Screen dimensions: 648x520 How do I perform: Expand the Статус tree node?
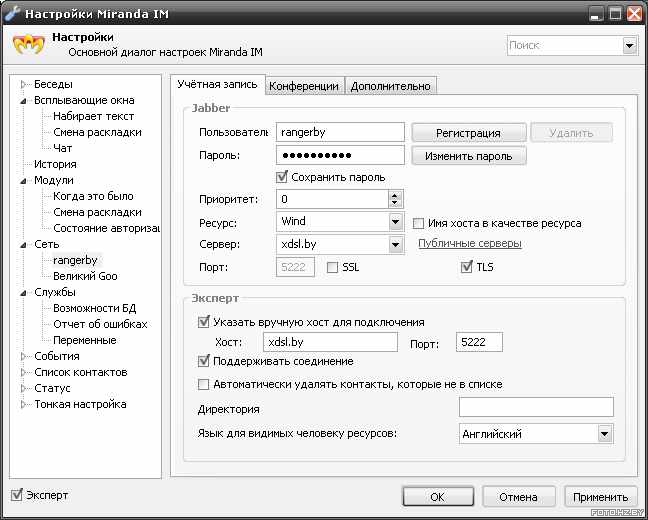click(x=23, y=389)
